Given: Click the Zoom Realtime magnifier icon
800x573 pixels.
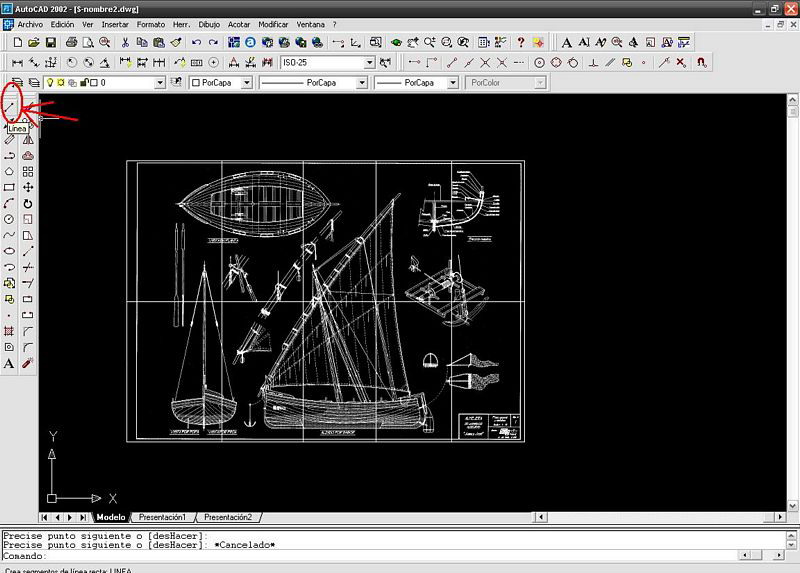Looking at the screenshot, I should click(x=430, y=42).
